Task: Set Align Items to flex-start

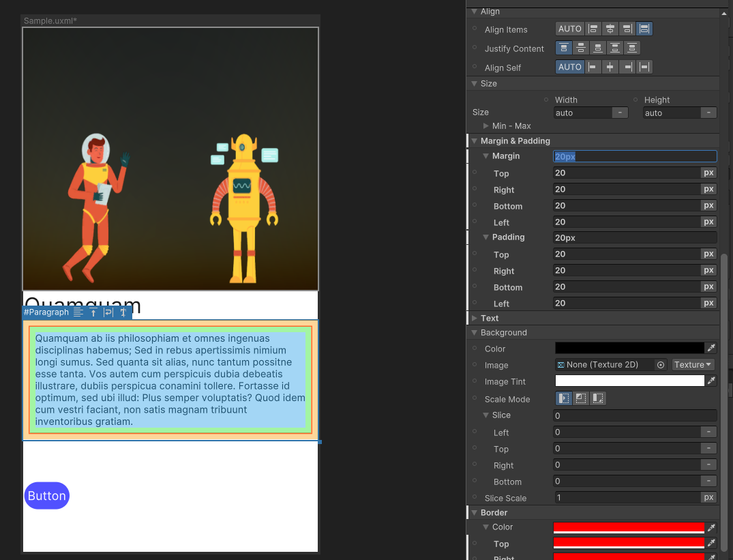Action: click(x=593, y=29)
